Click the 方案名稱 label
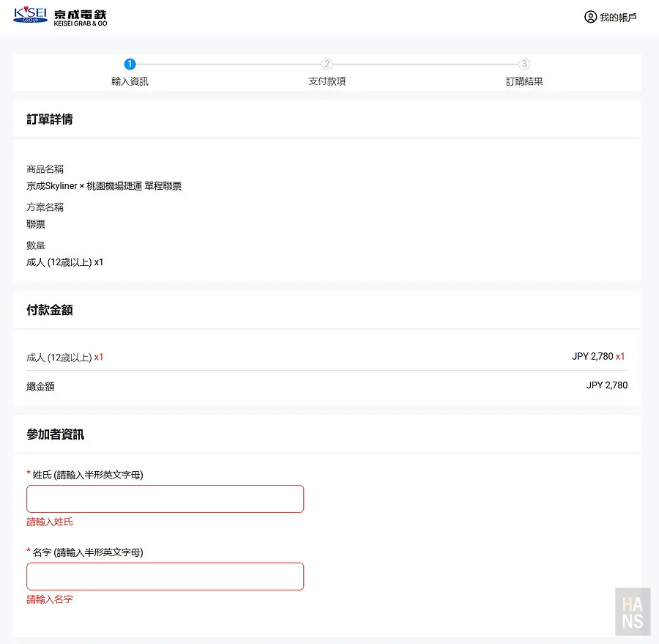This screenshot has width=659, height=644. pos(45,207)
